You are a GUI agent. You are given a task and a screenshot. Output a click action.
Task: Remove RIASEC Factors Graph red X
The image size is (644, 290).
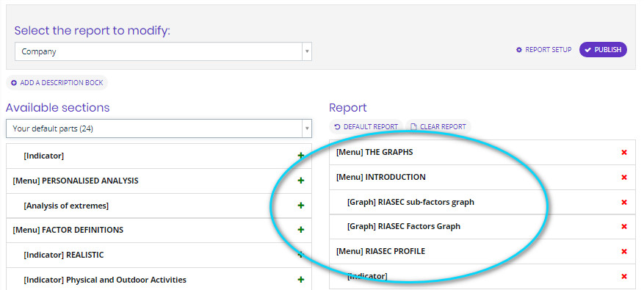click(x=624, y=226)
